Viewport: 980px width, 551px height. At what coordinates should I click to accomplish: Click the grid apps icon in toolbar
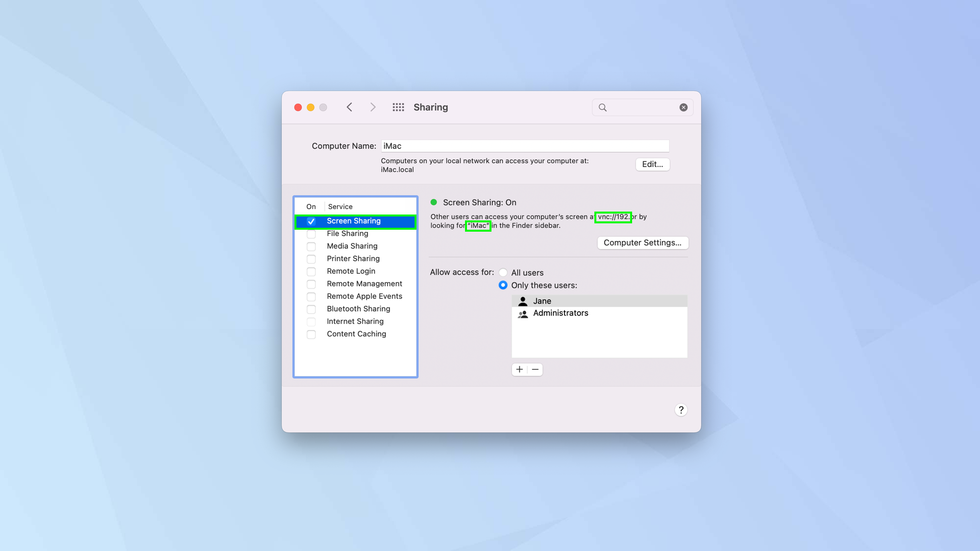[398, 107]
